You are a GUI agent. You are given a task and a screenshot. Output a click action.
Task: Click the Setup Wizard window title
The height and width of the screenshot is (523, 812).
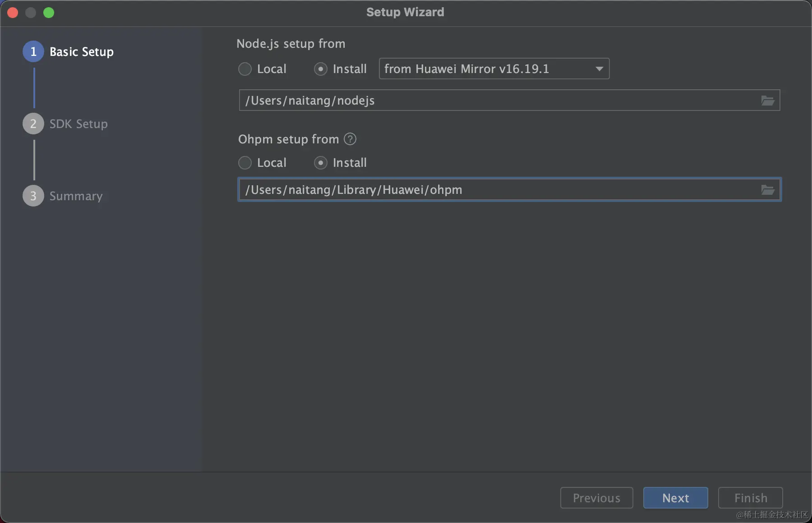pyautogui.click(x=405, y=12)
